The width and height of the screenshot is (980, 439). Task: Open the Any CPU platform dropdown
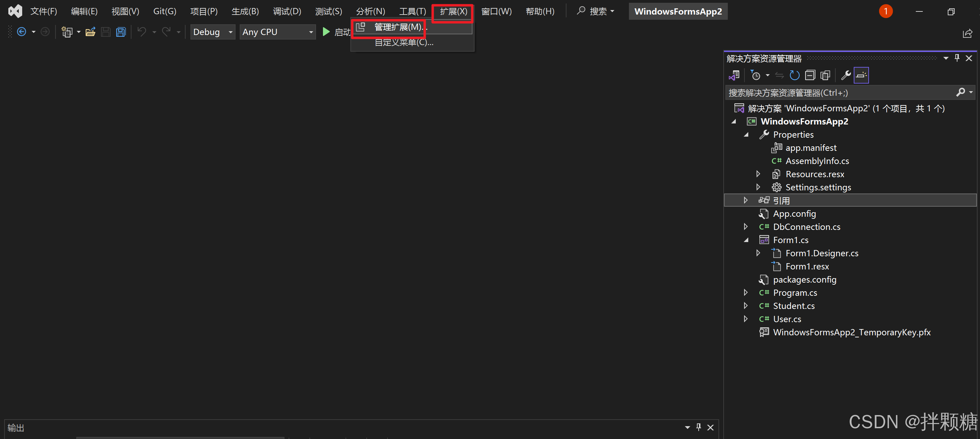[x=278, y=32]
